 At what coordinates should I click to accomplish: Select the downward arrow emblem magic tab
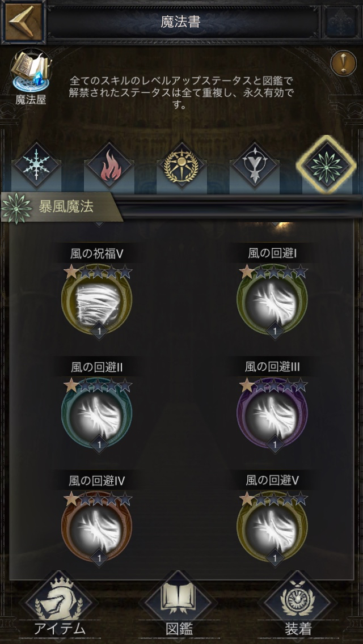point(254,165)
